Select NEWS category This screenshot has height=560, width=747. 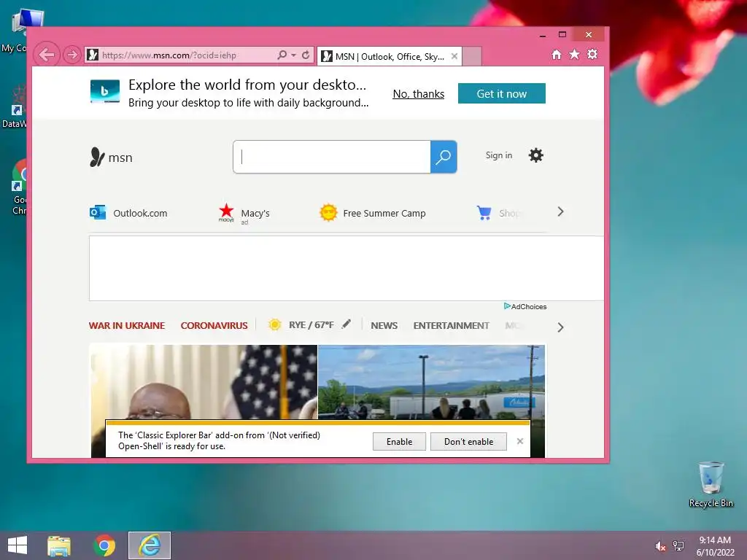point(384,326)
